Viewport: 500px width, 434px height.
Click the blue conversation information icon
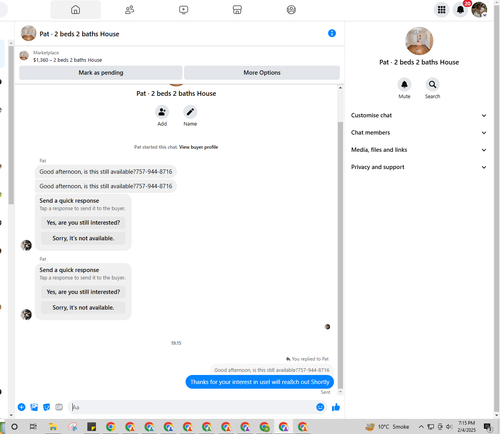tap(332, 33)
